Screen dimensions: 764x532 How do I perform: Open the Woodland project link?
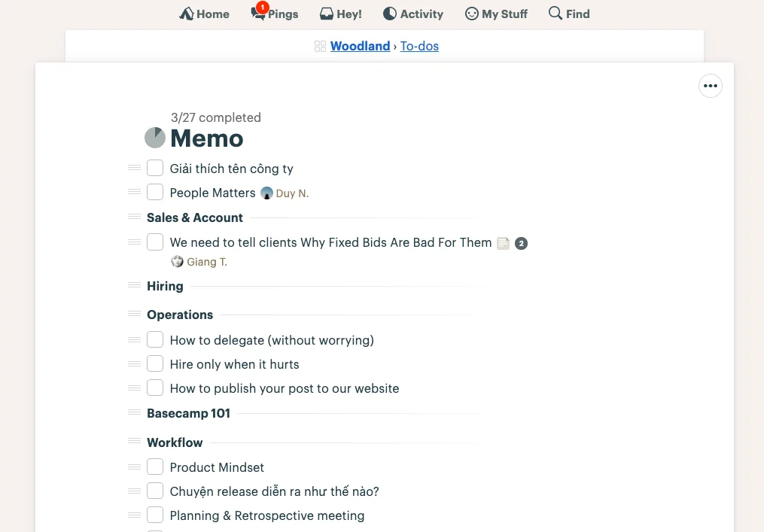(360, 46)
